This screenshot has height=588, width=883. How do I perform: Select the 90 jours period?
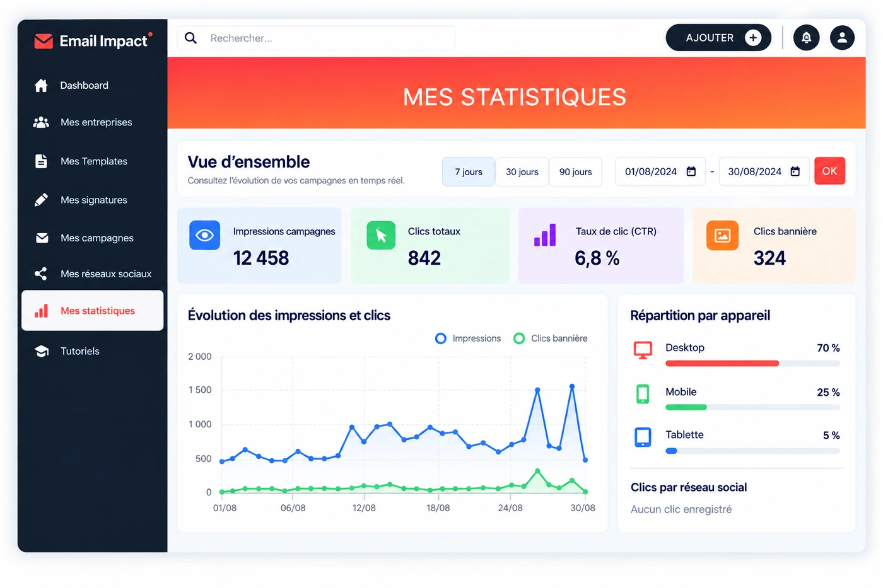[x=576, y=171]
